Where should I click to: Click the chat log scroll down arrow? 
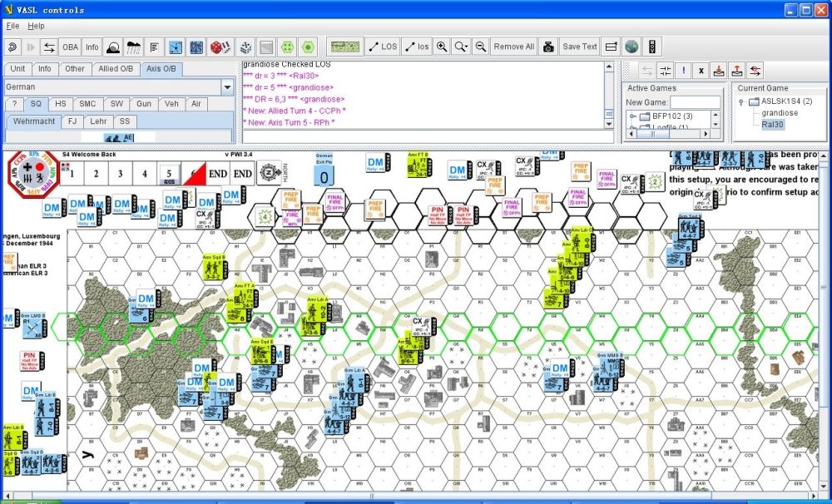click(609, 124)
